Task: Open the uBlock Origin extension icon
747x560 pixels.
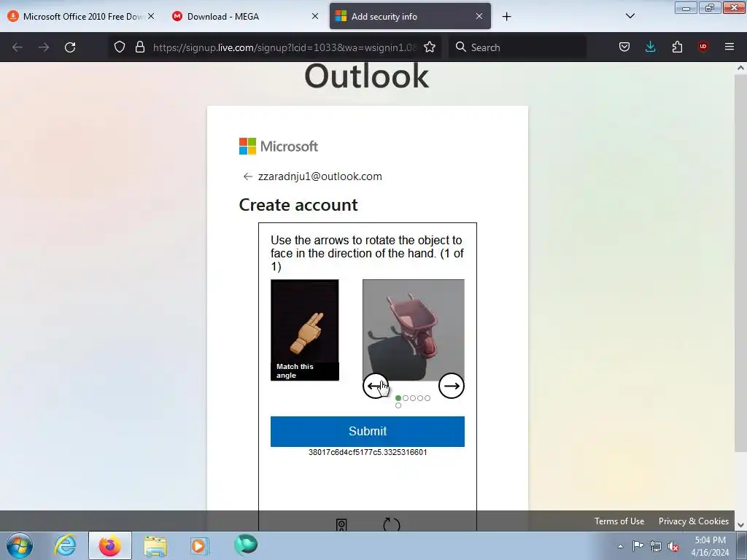Action: tap(703, 46)
